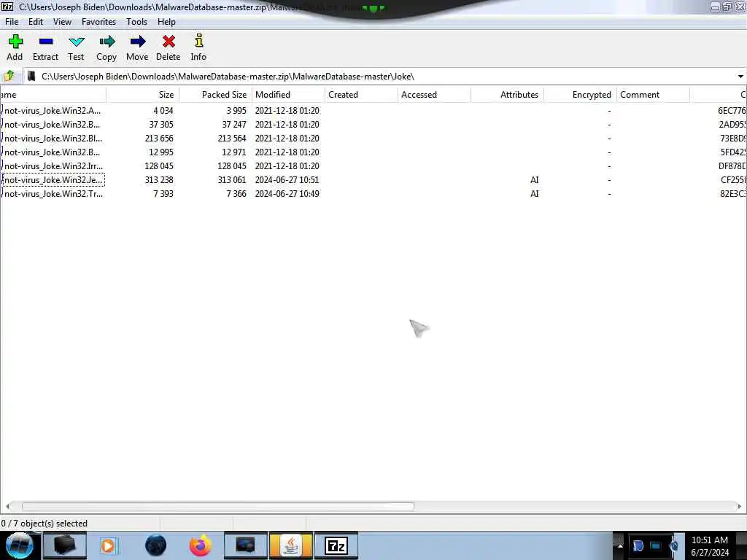Expand the address path dropdown
Image resolution: width=747 pixels, height=560 pixels.
click(x=740, y=76)
